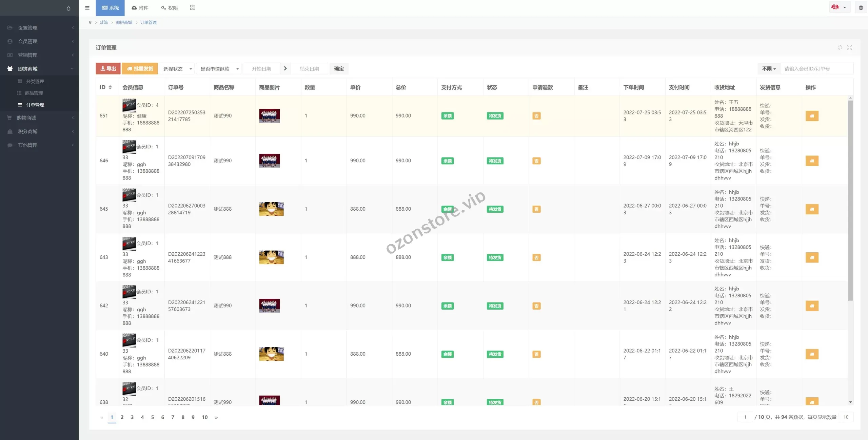Sort table by ID column arrows
The height and width of the screenshot is (440, 868).
pos(110,87)
